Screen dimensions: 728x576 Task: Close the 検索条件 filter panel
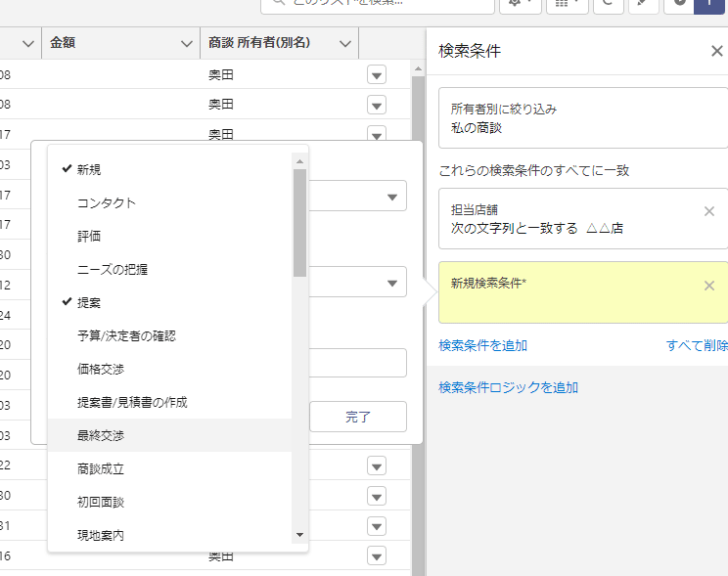click(716, 52)
